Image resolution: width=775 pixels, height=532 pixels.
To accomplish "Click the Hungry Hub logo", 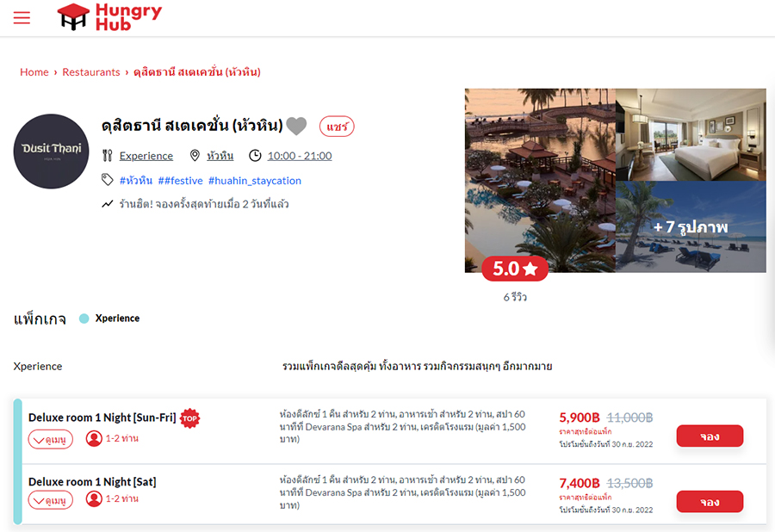I will tap(109, 17).
